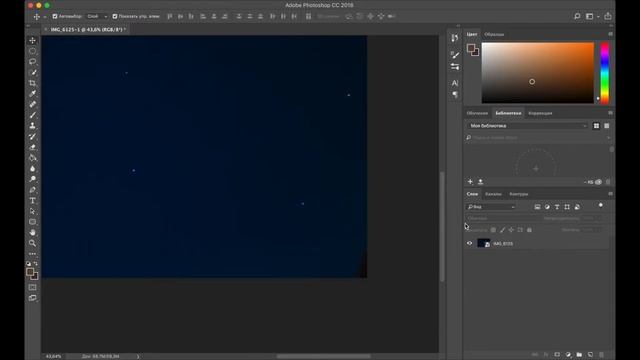The width and height of the screenshot is (640, 360).
Task: Select the Healing Brush tool
Action: coord(32,104)
